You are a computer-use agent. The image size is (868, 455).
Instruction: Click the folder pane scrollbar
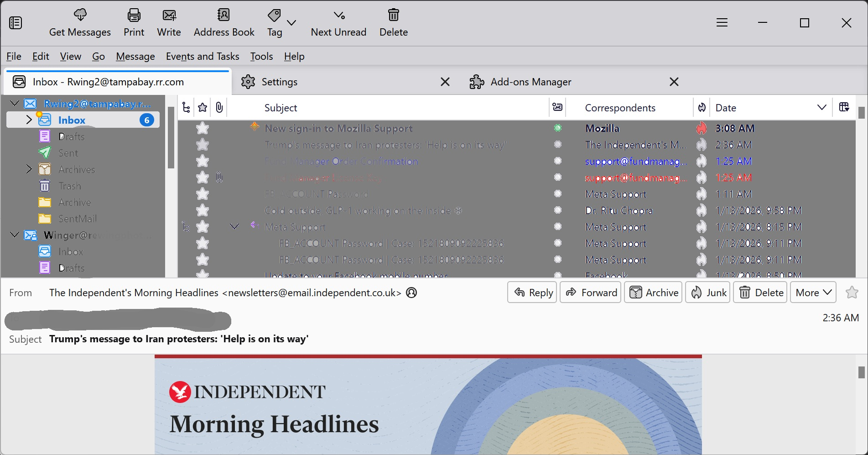point(171,137)
